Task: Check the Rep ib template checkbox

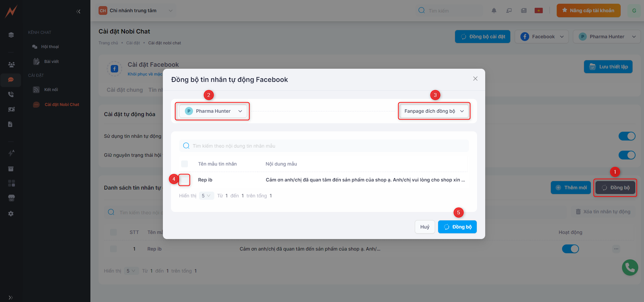Action: coord(185,180)
